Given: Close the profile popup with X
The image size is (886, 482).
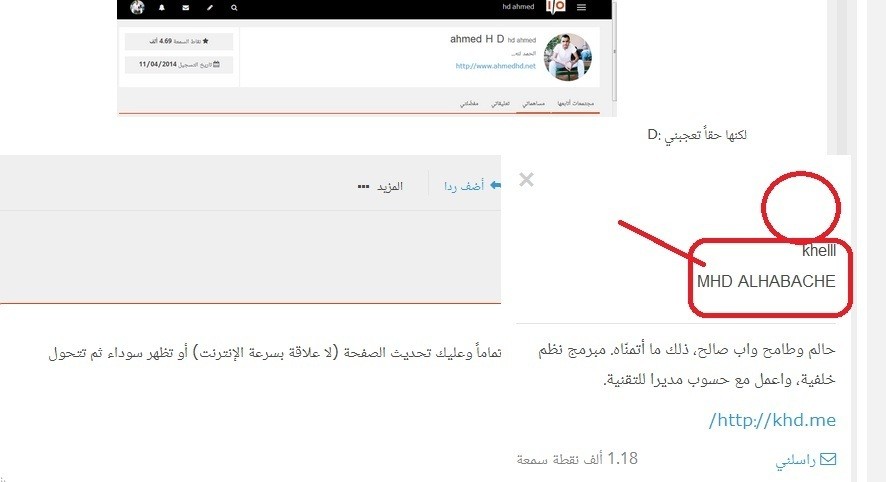Looking at the screenshot, I should (526, 180).
